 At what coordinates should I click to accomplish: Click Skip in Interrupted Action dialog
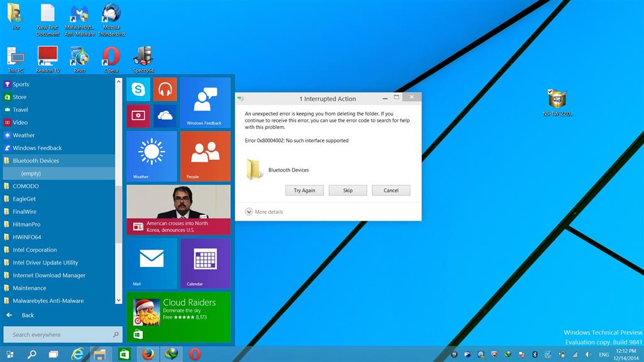(348, 190)
